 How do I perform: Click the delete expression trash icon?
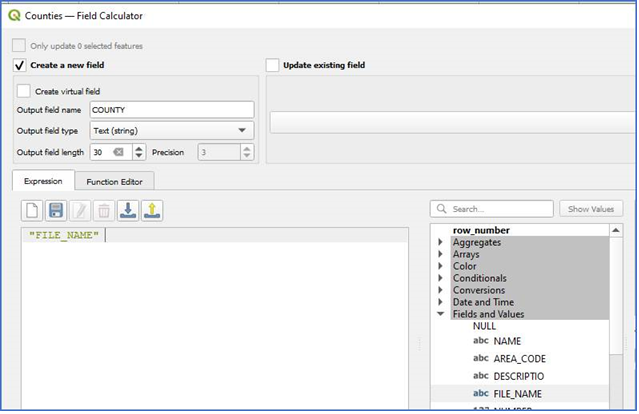(104, 211)
